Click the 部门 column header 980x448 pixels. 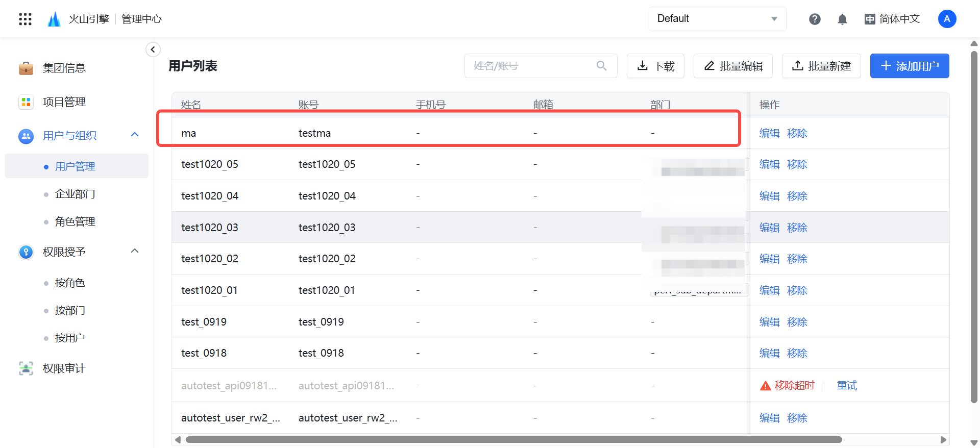coord(660,105)
